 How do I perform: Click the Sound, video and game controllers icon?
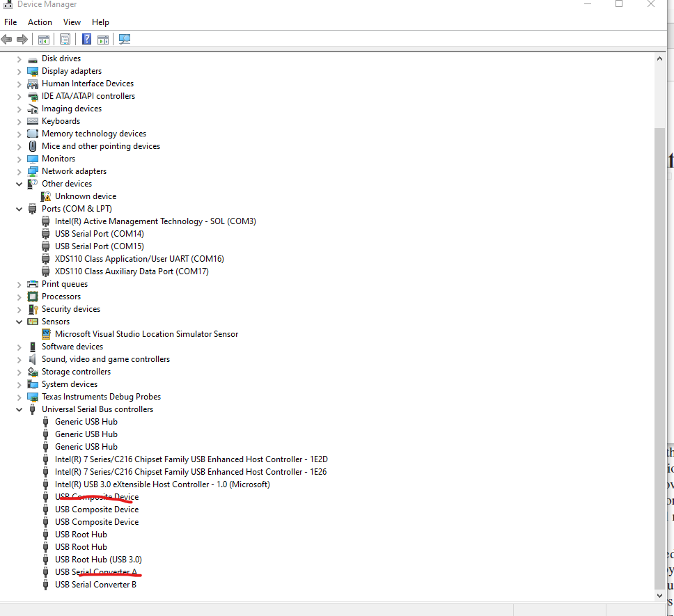click(33, 359)
